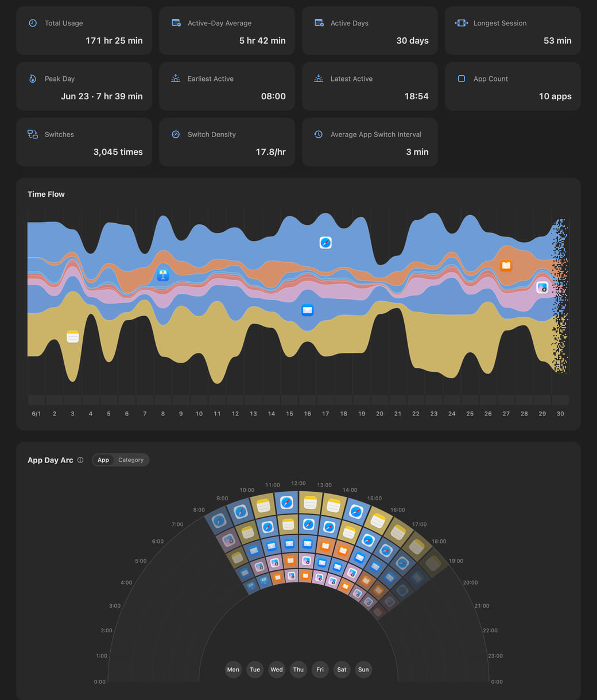Click the '3,045 times' switches value
597x700 pixels.
click(x=118, y=152)
